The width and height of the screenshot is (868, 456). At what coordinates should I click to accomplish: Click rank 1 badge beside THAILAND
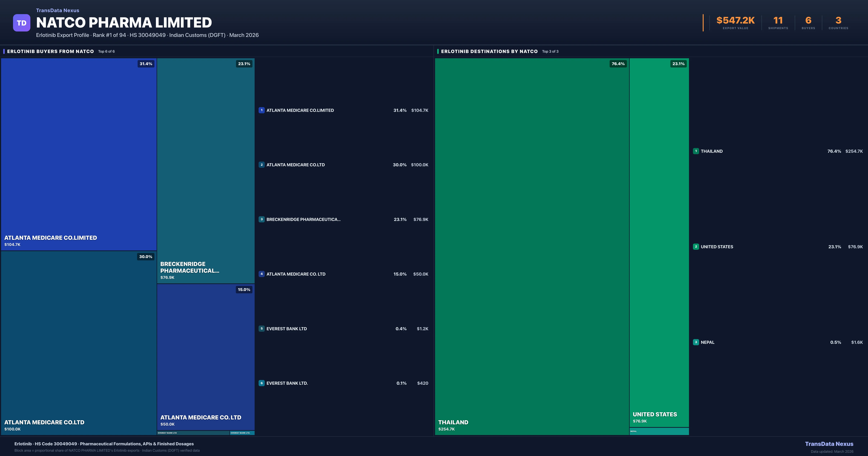click(x=696, y=151)
